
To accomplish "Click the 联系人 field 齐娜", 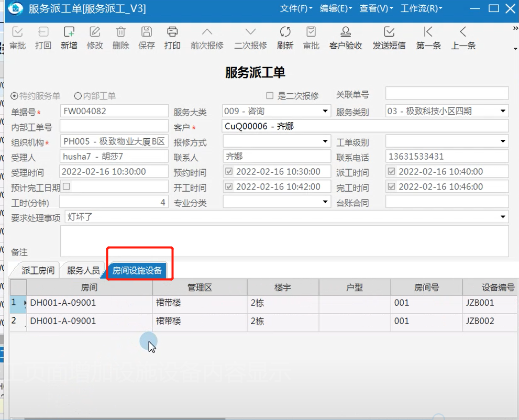I will click(x=277, y=156).
